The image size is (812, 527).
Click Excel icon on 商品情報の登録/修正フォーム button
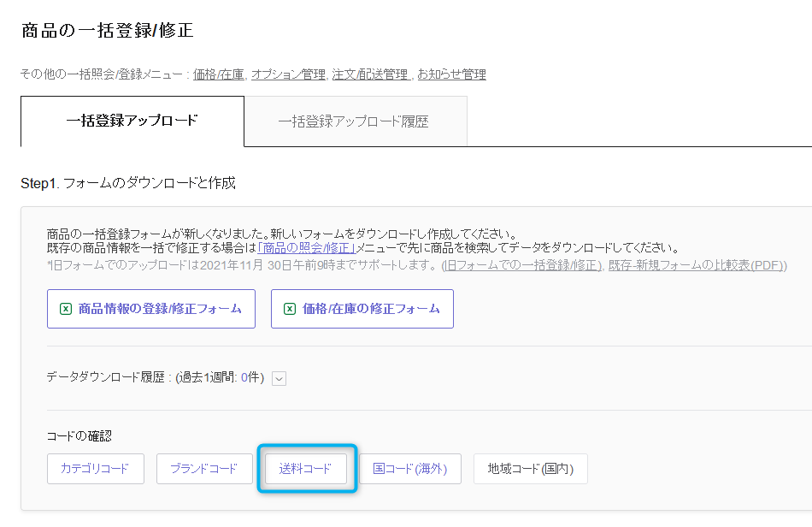pyautogui.click(x=66, y=310)
